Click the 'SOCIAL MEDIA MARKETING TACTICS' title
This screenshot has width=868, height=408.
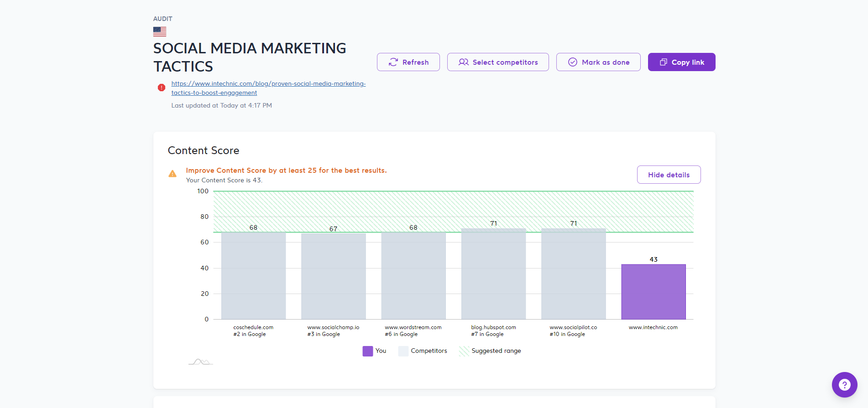[x=250, y=57]
